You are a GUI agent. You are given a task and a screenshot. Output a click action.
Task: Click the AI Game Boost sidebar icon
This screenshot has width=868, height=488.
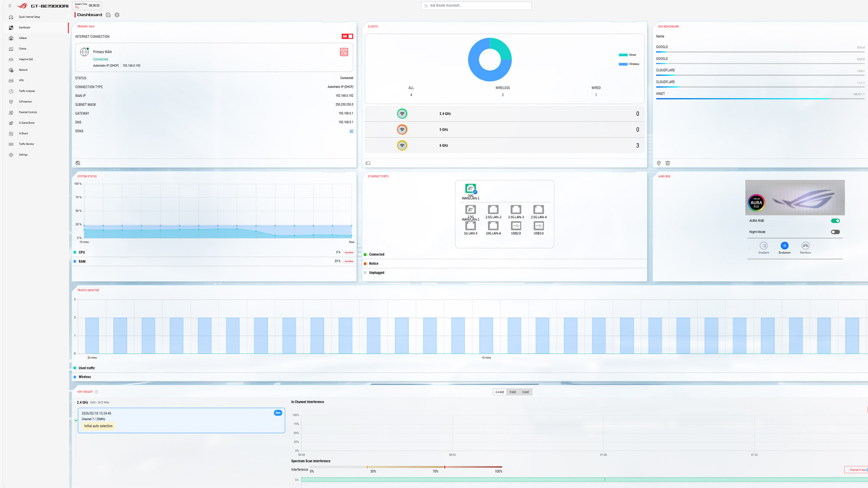pos(11,123)
